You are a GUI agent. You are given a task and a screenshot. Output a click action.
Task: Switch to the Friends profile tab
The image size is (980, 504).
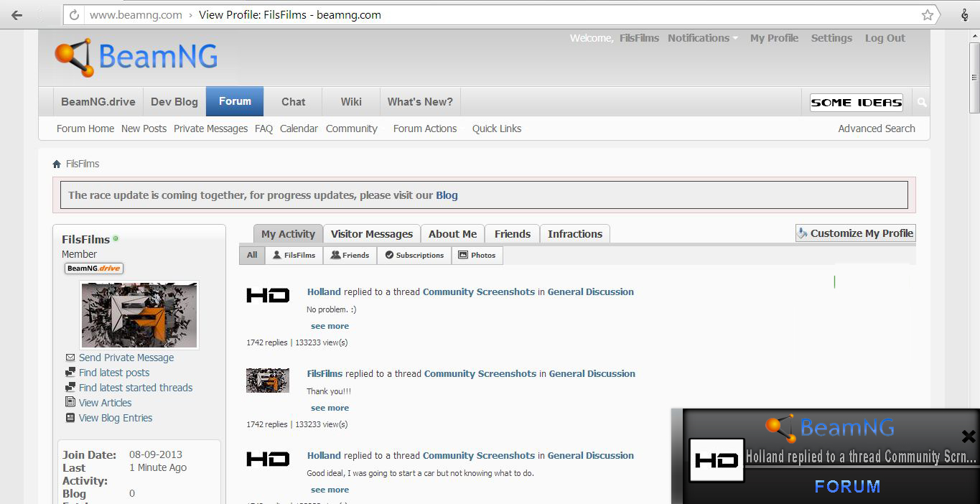tap(513, 234)
